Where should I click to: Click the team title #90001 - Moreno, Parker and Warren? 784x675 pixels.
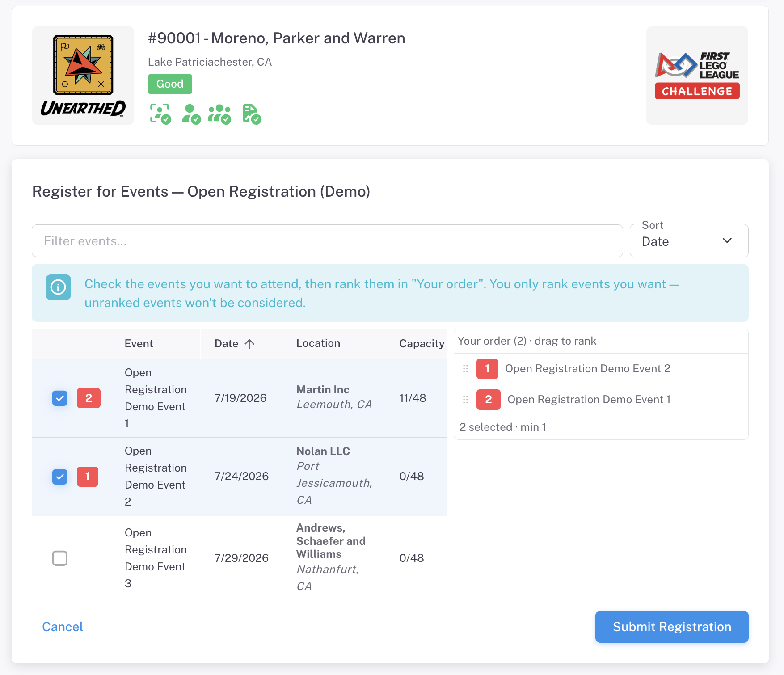(x=277, y=38)
